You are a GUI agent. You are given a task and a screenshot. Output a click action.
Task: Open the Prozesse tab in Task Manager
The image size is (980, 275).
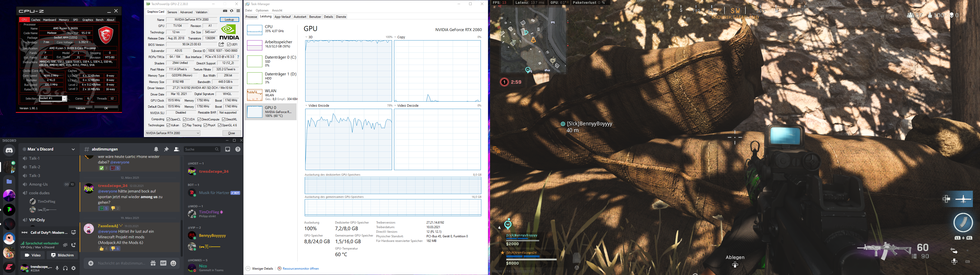coord(251,17)
